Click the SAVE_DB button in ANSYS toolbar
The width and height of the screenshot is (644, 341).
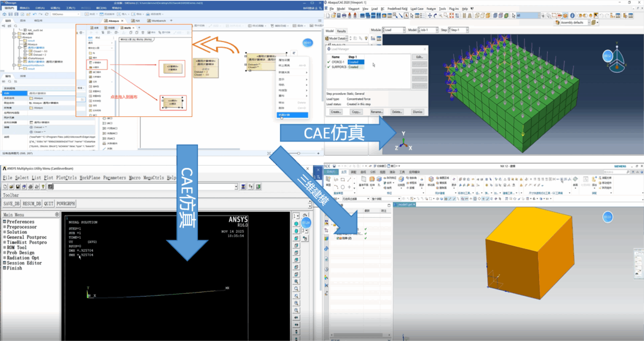pyautogui.click(x=11, y=204)
